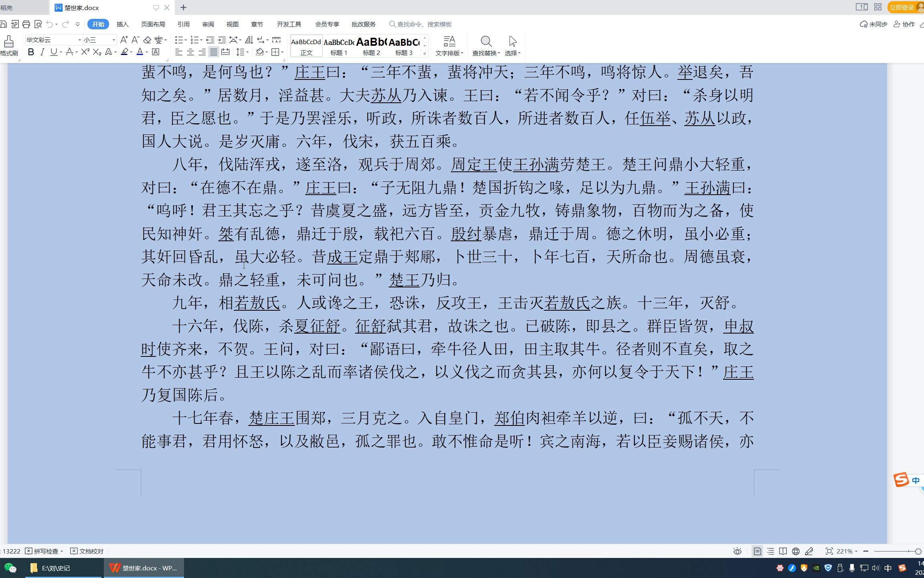Viewport: 924px width, 578px height.
Task: Click 未同步 sync status
Action: tap(873, 24)
